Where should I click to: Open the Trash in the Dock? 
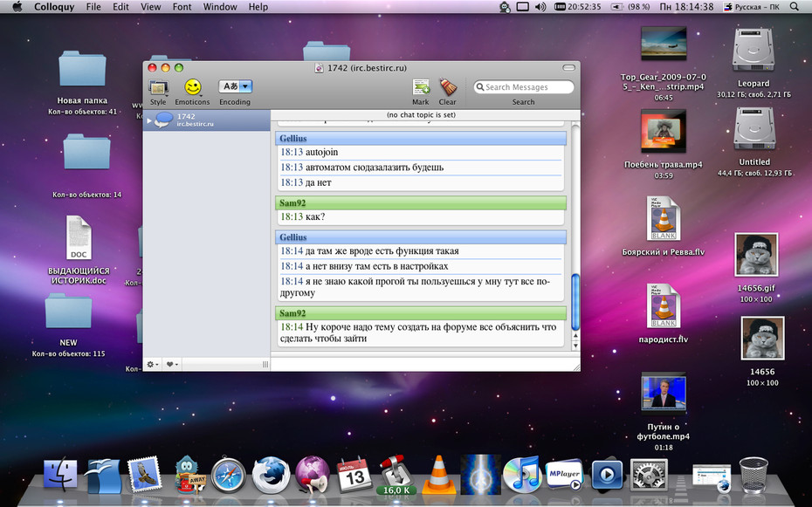[x=754, y=475]
